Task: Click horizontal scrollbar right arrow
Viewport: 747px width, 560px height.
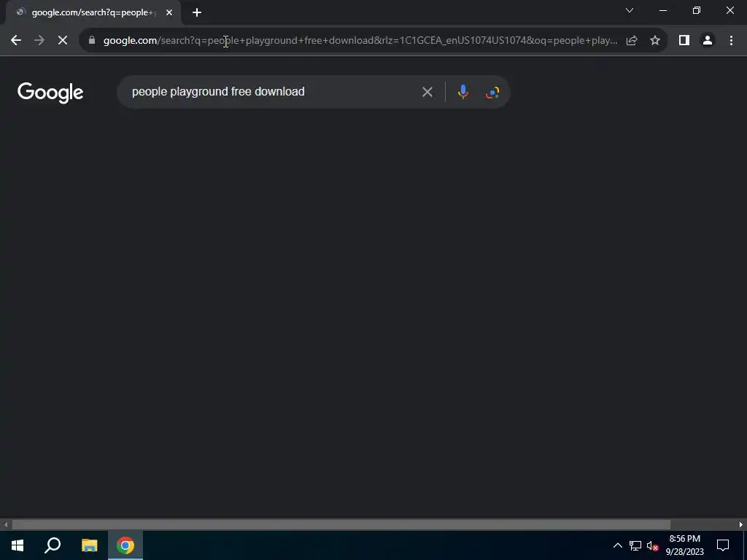Action: click(x=741, y=525)
